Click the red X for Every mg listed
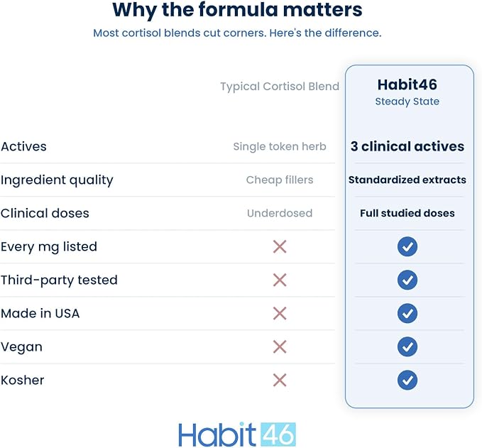 tap(280, 246)
